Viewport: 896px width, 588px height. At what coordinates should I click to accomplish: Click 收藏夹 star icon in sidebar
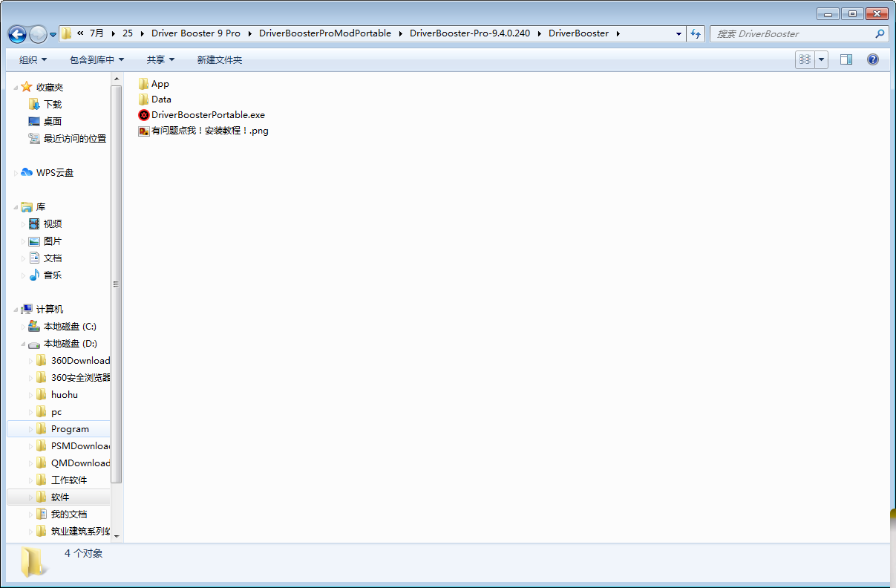(27, 87)
